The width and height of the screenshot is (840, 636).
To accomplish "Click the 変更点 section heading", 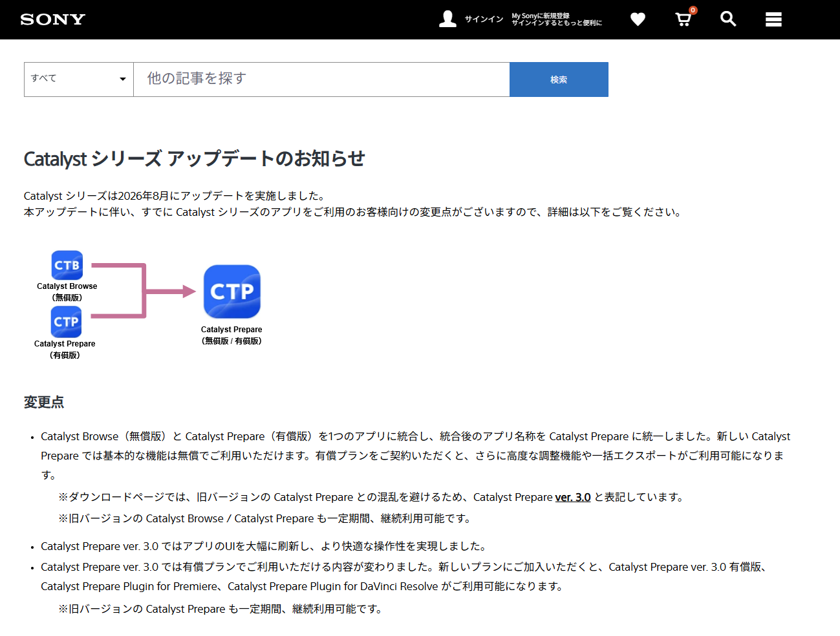I will point(44,402).
